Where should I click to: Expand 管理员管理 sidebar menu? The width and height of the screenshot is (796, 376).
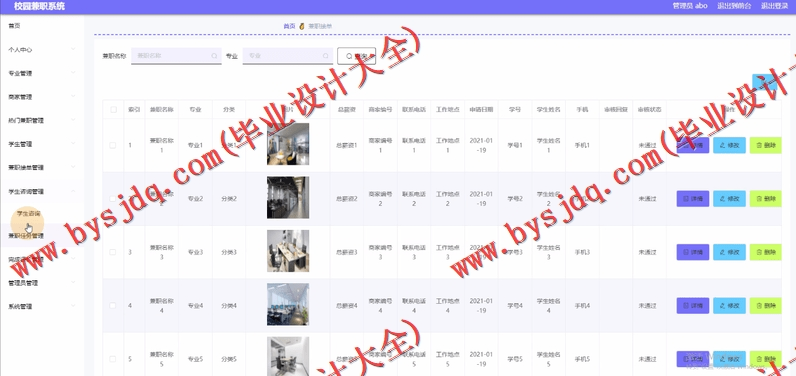click(x=42, y=283)
